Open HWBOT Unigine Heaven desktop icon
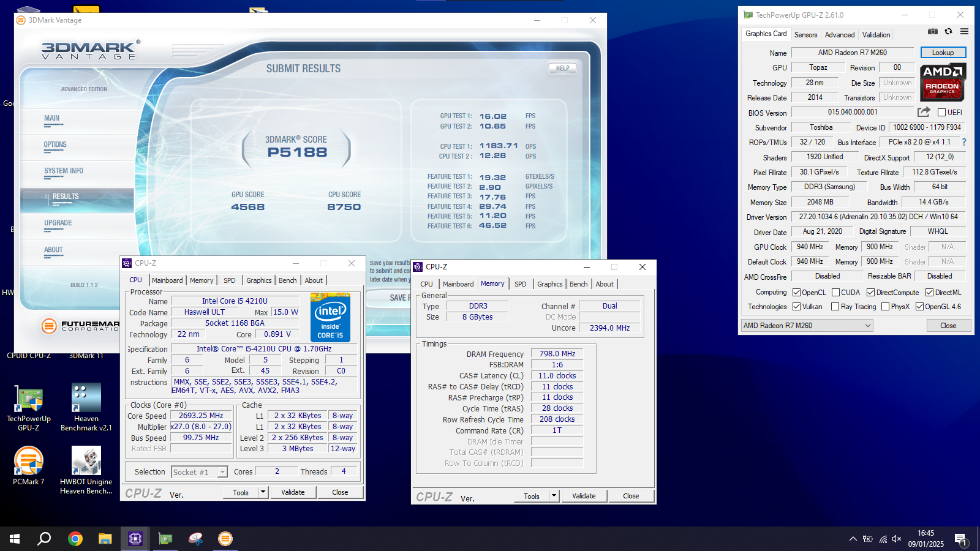Viewport: 980px width, 551px height. coord(86,470)
